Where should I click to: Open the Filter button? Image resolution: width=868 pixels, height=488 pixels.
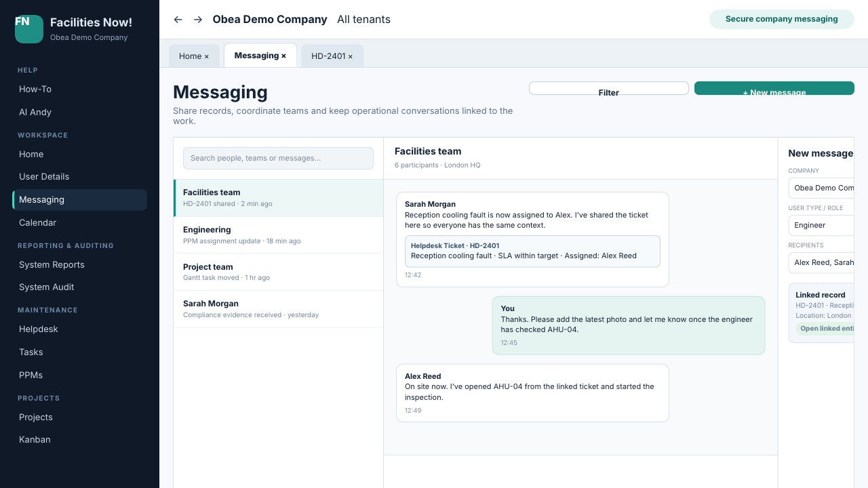point(609,88)
